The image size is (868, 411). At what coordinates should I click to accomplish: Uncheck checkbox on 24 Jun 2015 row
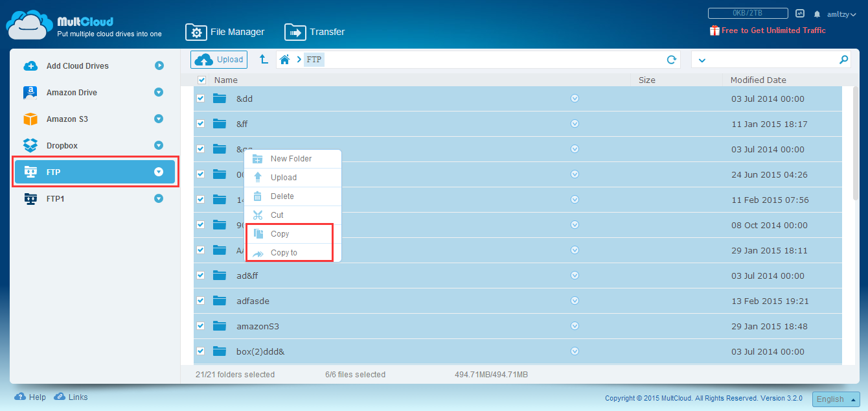pos(201,174)
